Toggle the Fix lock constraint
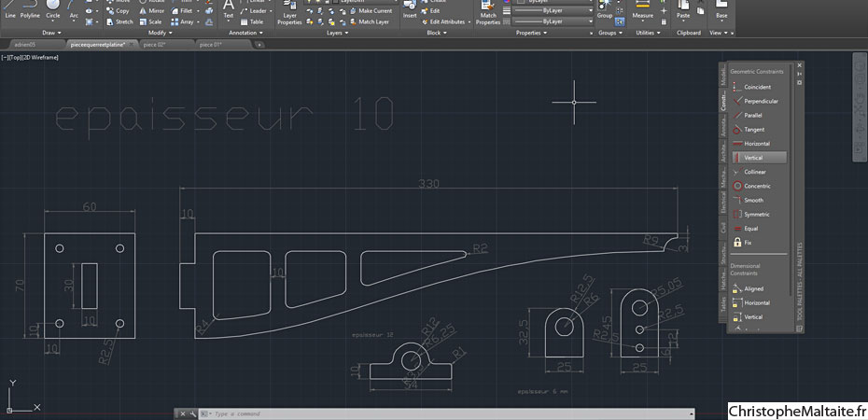Screen dimensions: 868x420 pos(742,243)
